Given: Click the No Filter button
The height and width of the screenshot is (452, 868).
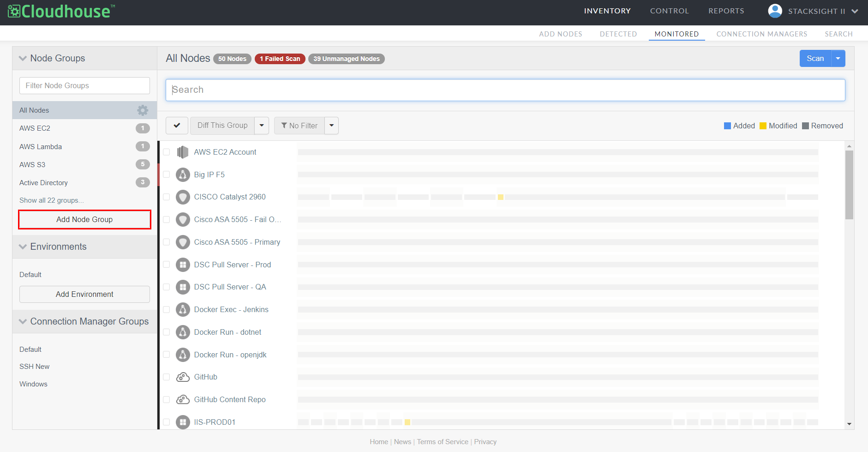Looking at the screenshot, I should pyautogui.click(x=299, y=126).
